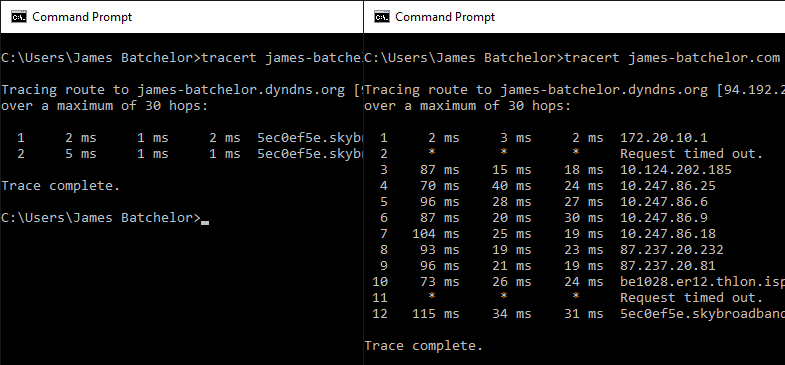Click 'Tracing route to' line in left window

(x=182, y=90)
